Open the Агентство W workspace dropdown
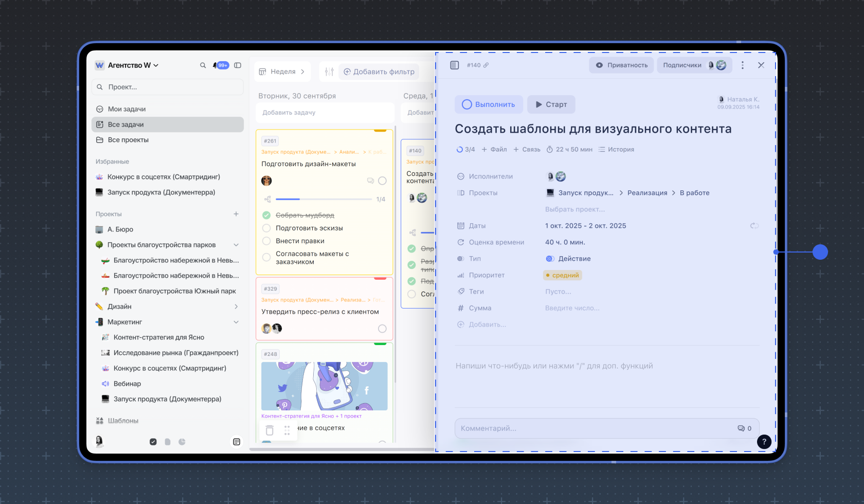The image size is (864, 504). pos(133,65)
